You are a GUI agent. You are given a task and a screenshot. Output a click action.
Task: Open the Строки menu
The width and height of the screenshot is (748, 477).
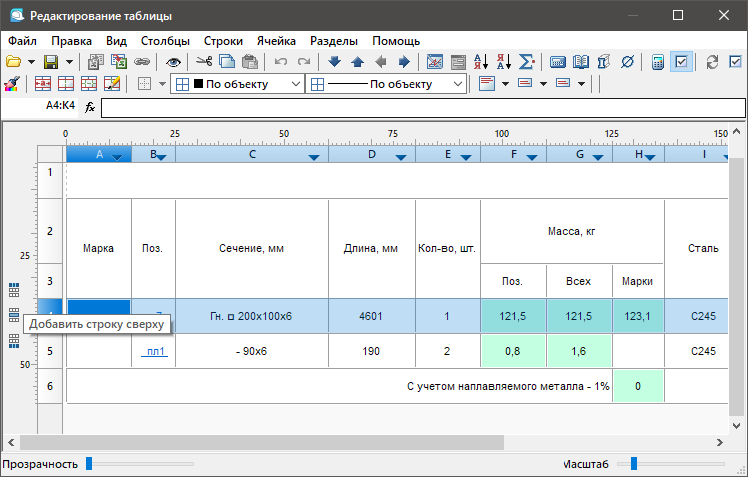(x=223, y=41)
